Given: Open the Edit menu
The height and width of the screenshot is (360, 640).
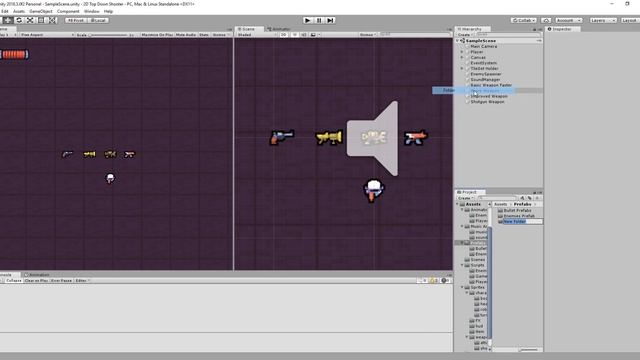Looking at the screenshot, I should tap(4, 11).
